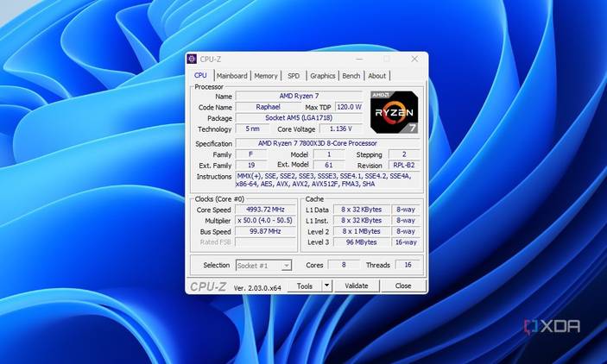Viewport: 607px width, 364px height.
Task: Click the Family value F
Action: (251, 154)
